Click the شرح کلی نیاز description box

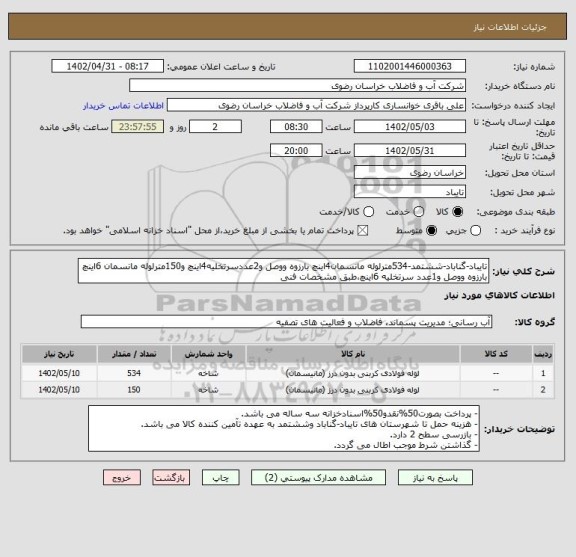click(283, 271)
